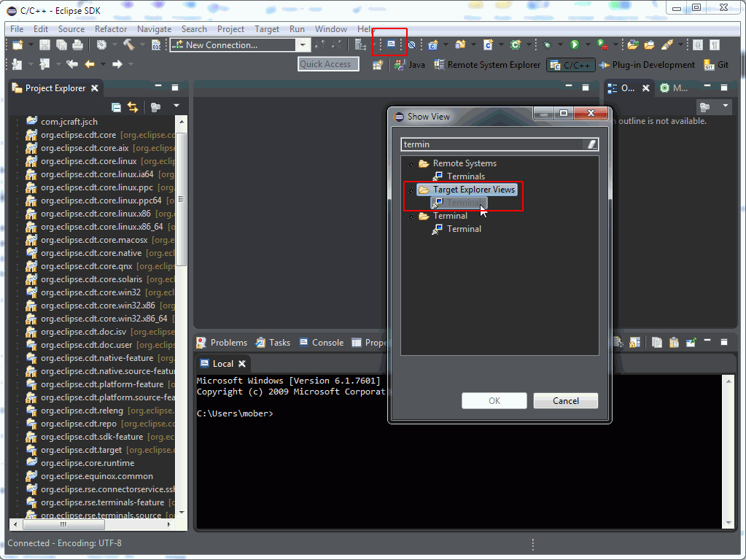Image resolution: width=746 pixels, height=560 pixels.
Task: Open the Refactor menu
Action: [x=110, y=29]
